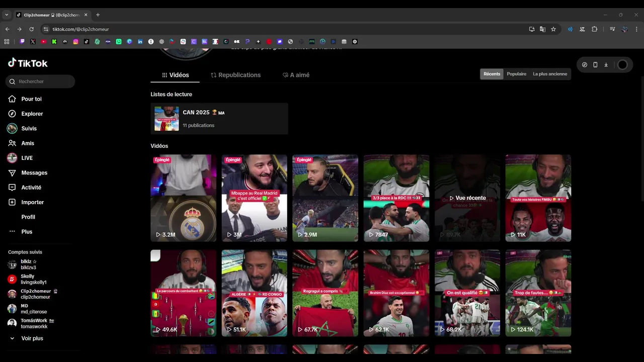Screen dimensions: 644x362
Task: Open the Extensions puzzle icon
Action: (x=594, y=29)
